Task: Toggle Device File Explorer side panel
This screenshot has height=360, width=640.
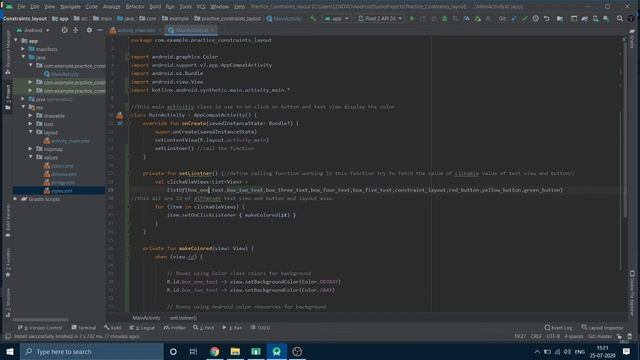Action: coord(632,292)
